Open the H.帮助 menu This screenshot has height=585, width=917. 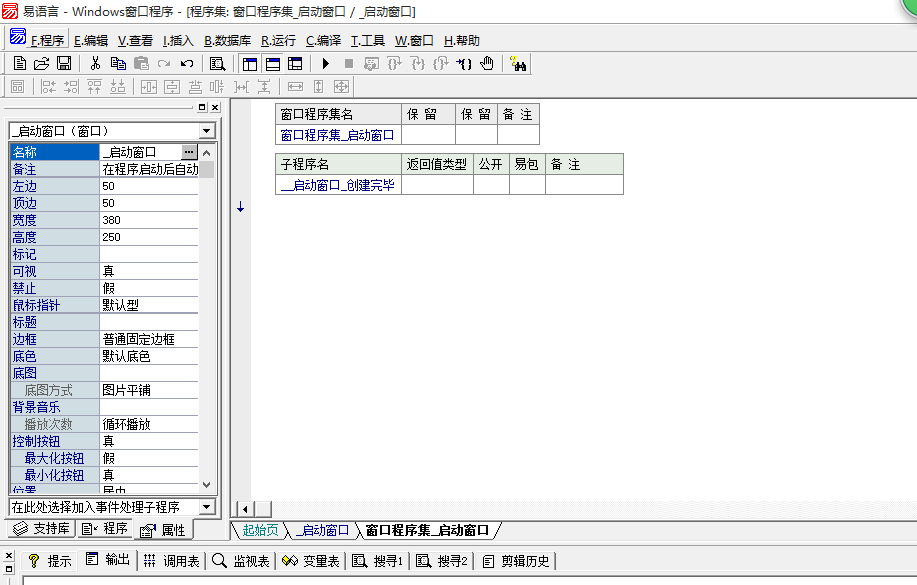point(461,40)
